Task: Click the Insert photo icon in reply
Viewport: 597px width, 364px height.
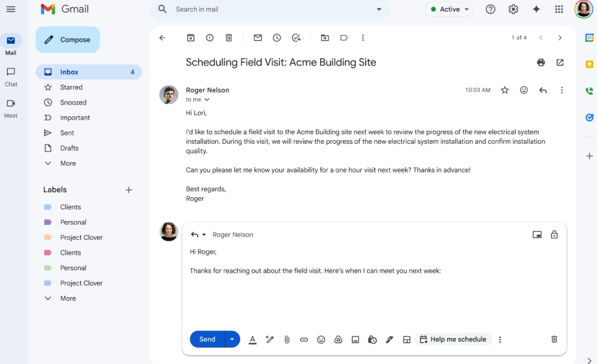Action: (x=355, y=340)
